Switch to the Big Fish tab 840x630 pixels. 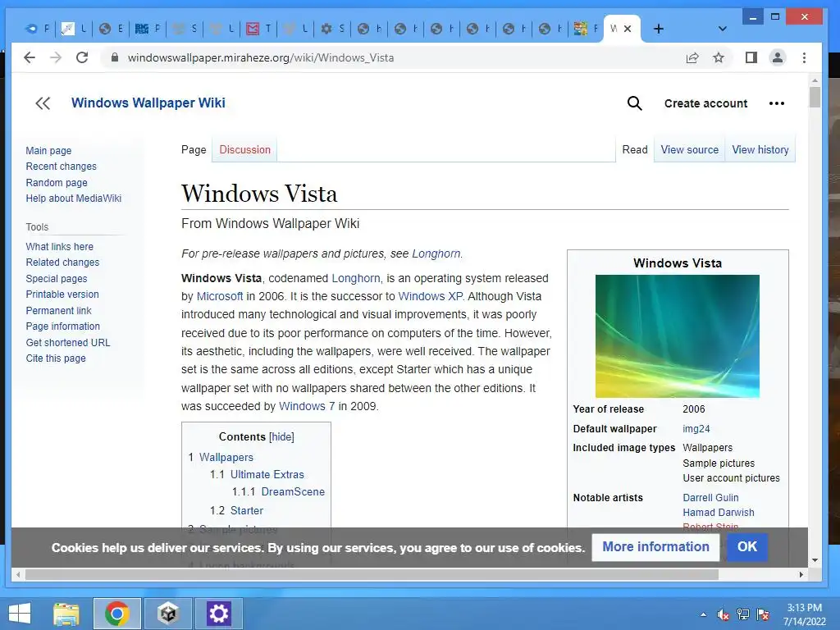coord(147,29)
